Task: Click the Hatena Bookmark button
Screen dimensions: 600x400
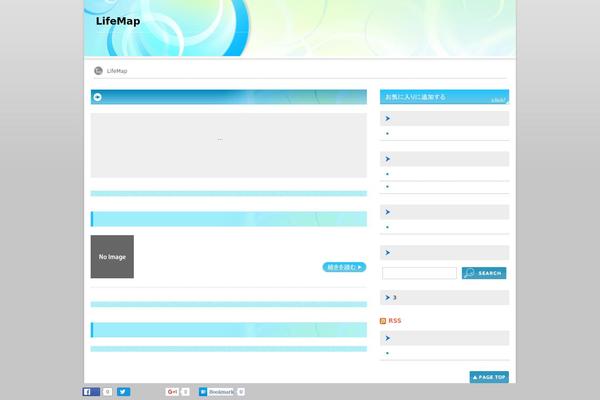Action: tap(216, 392)
